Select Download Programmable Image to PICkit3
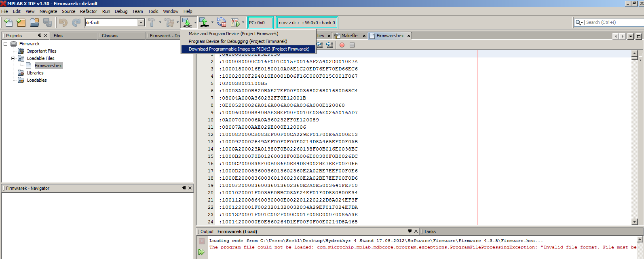 [249, 49]
